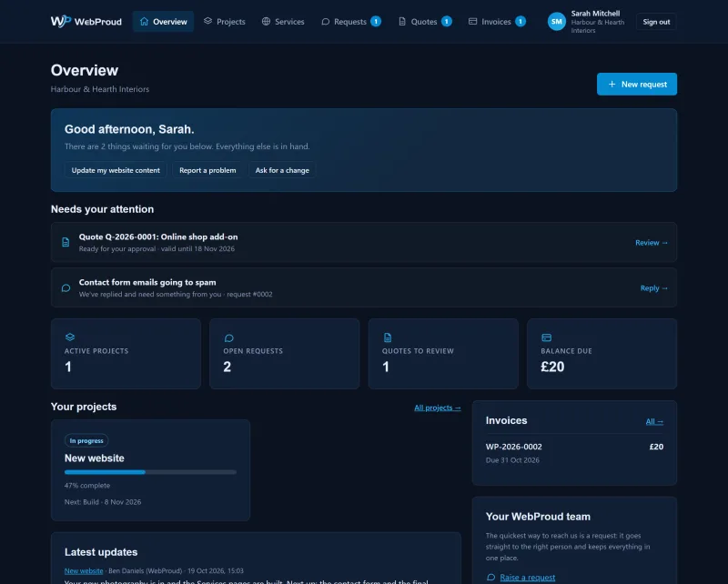Click the document icon on Quotes to Review card
728x584 pixels.
(388, 337)
